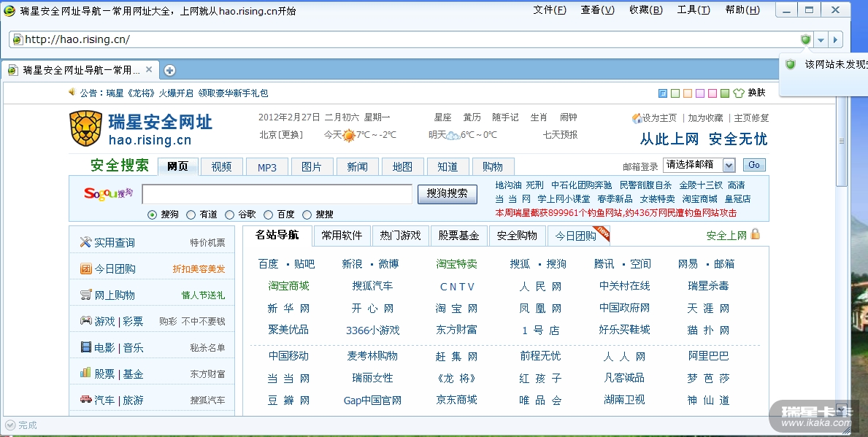The image size is (868, 437).
Task: Choose the orange skin color swatch
Action: pyautogui.click(x=688, y=93)
